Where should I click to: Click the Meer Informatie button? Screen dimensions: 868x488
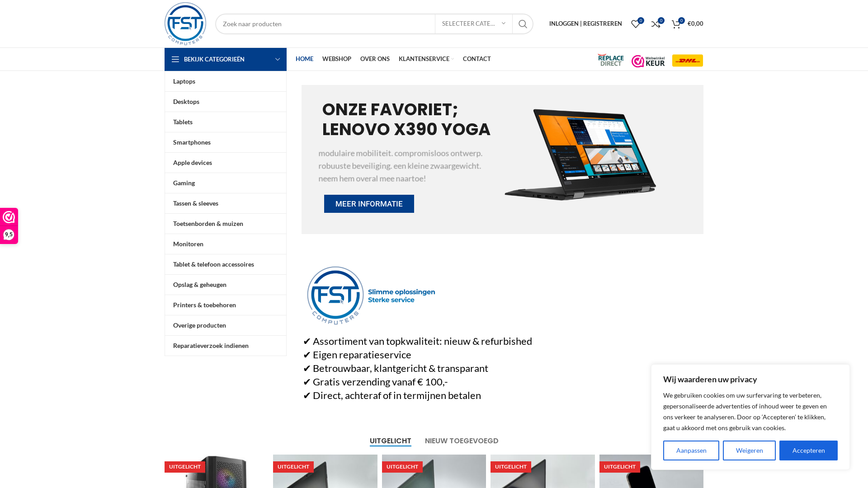click(x=369, y=204)
